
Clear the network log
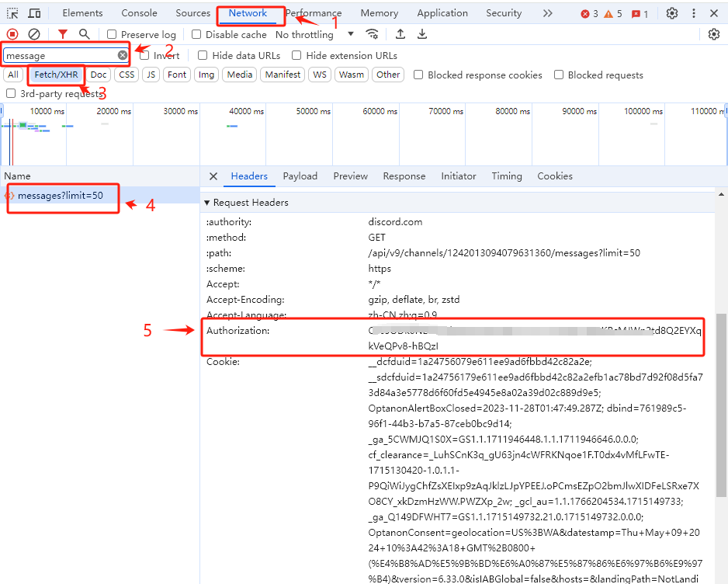(33, 34)
